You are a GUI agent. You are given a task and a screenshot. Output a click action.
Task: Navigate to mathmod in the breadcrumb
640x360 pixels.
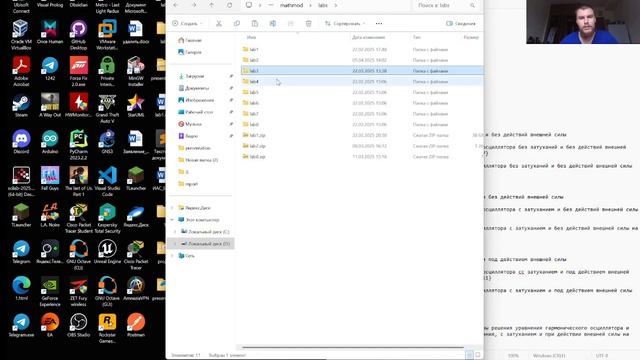(291, 5)
